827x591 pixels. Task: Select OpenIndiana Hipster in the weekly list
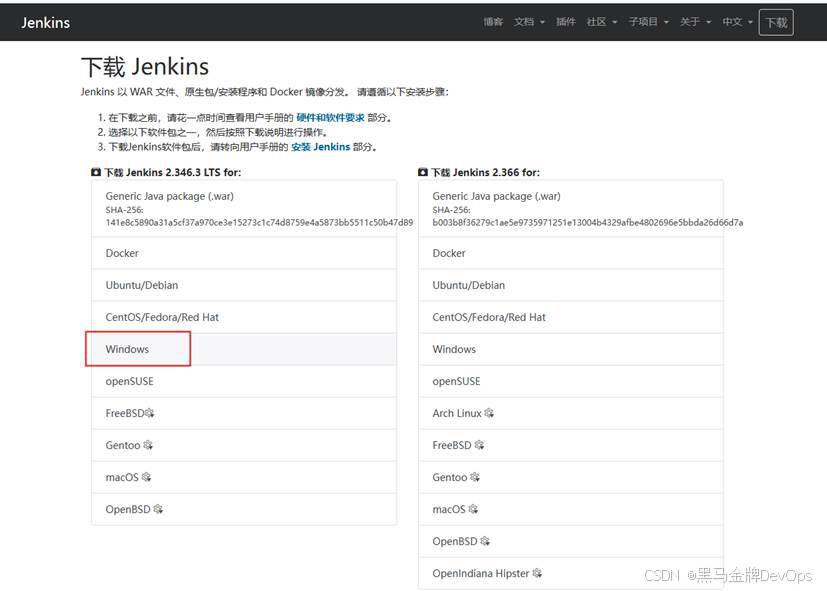[x=571, y=574]
